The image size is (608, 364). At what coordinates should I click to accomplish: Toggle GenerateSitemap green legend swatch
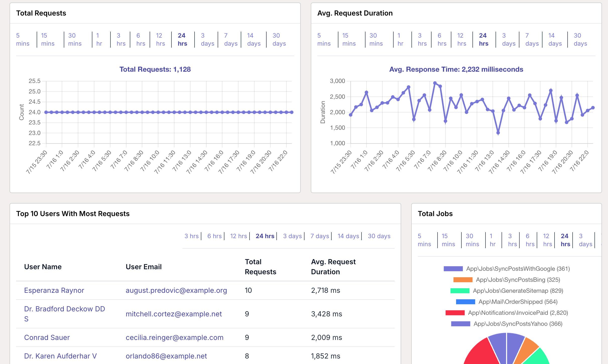tap(460, 291)
